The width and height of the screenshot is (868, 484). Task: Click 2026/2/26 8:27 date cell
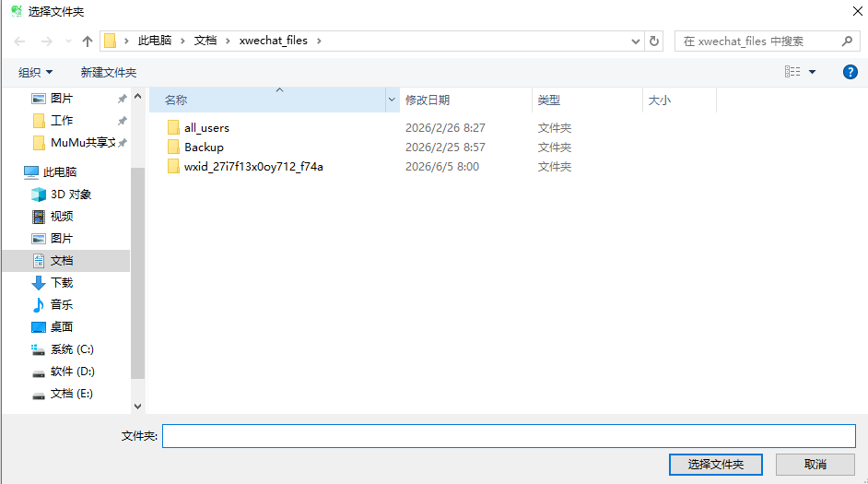[445, 128]
